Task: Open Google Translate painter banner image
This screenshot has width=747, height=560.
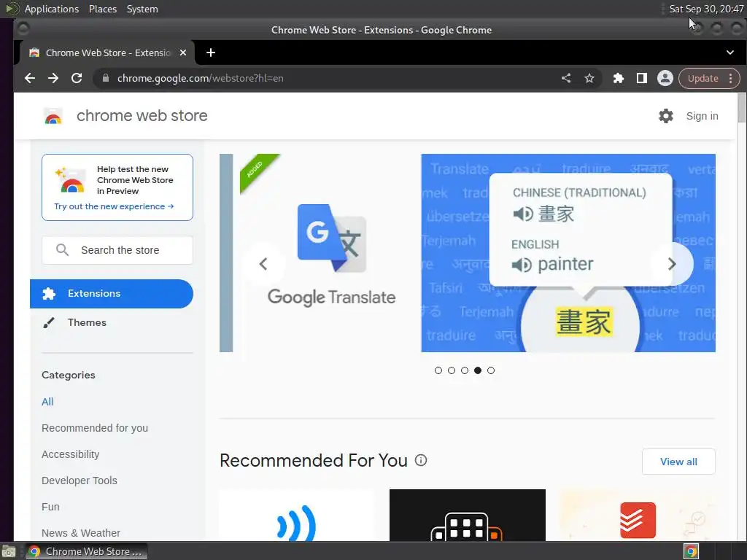Action: pyautogui.click(x=568, y=253)
